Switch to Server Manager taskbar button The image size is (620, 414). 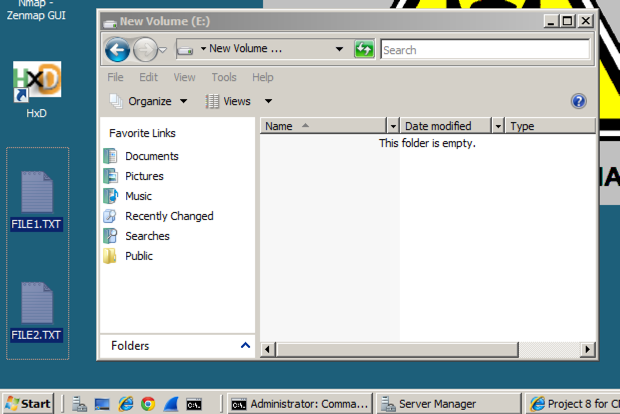448,404
